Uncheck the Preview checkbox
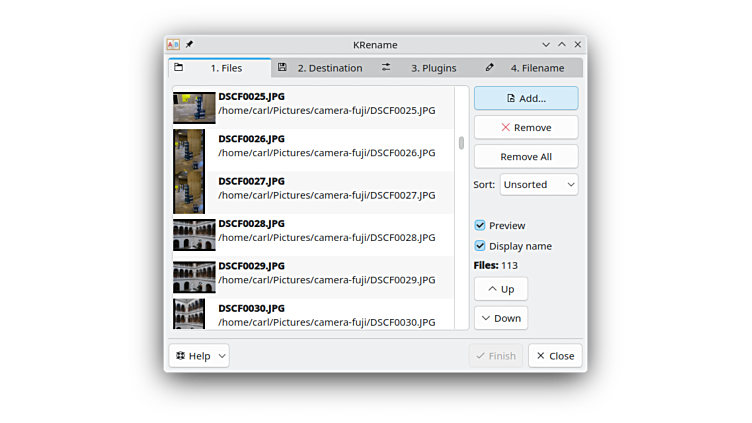The image size is (752, 423). coord(480,226)
